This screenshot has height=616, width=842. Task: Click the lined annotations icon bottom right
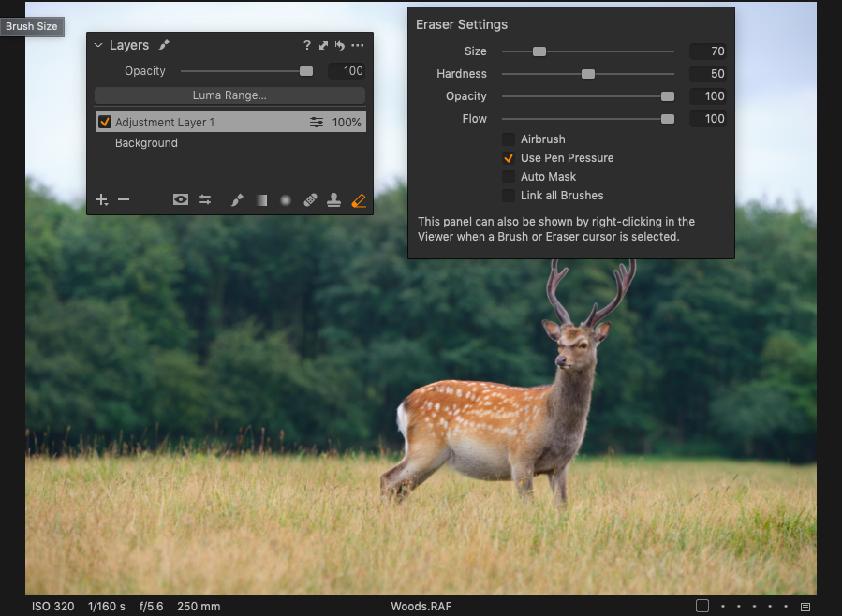coord(805,607)
